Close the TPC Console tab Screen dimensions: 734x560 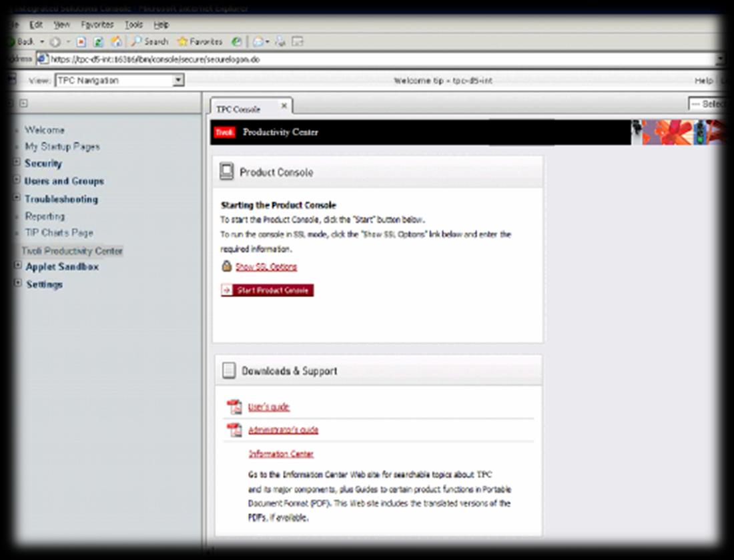284,106
